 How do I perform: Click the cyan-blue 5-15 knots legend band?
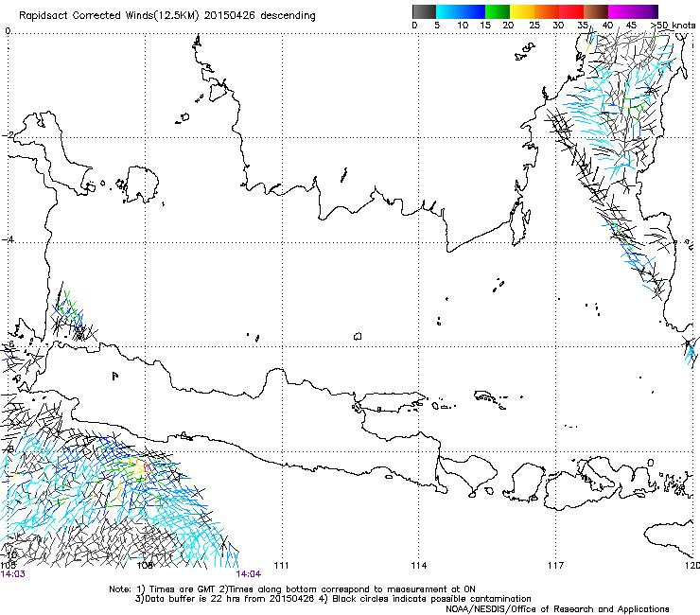pyautogui.click(x=461, y=11)
